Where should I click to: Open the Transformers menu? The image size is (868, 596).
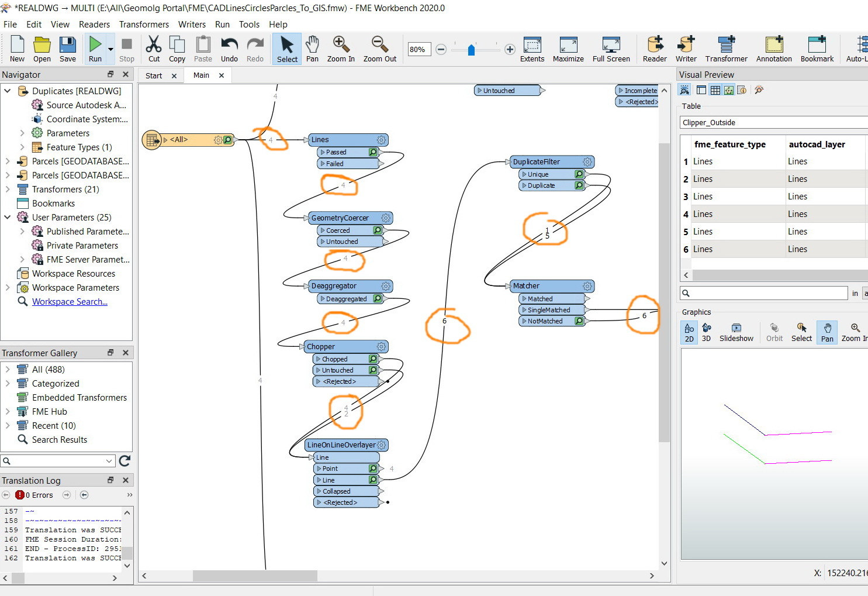(x=144, y=24)
